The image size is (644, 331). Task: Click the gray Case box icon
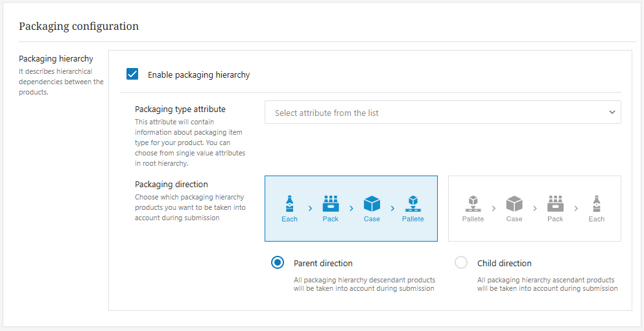[514, 204]
